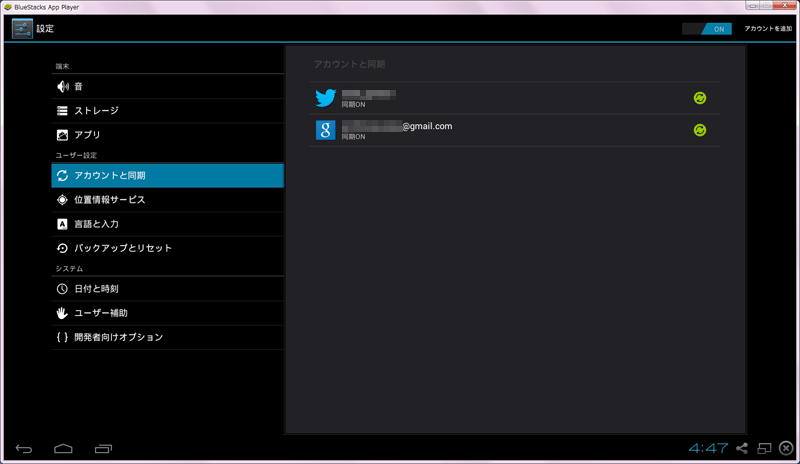Open バックアップとリセット settings

pyautogui.click(x=167, y=248)
